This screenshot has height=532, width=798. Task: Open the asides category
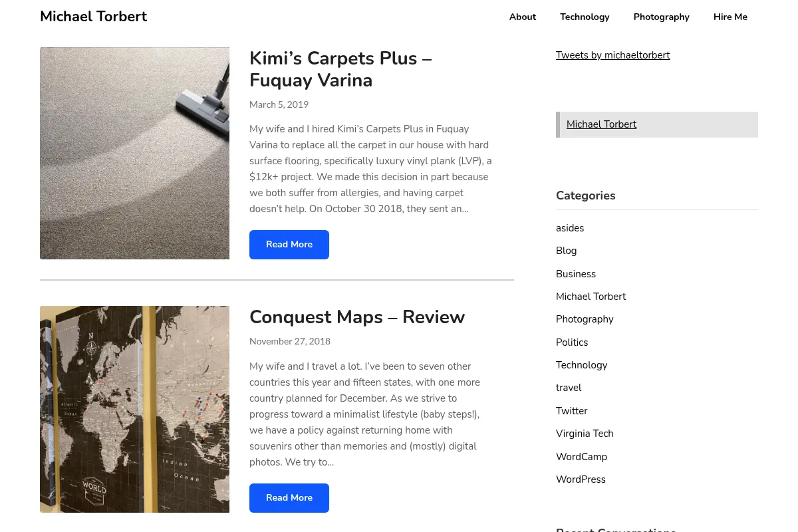570,228
